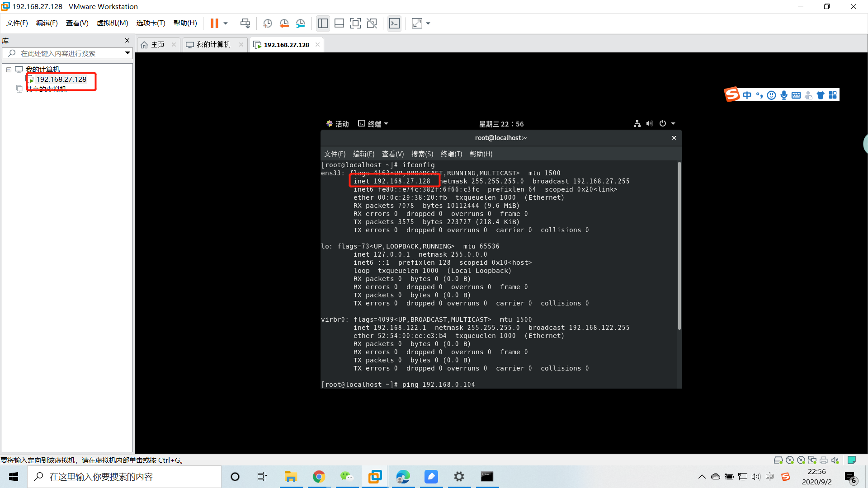The image size is (868, 488).
Task: Send Ctrl+Alt+Del to the virtual machine
Action: click(x=245, y=23)
